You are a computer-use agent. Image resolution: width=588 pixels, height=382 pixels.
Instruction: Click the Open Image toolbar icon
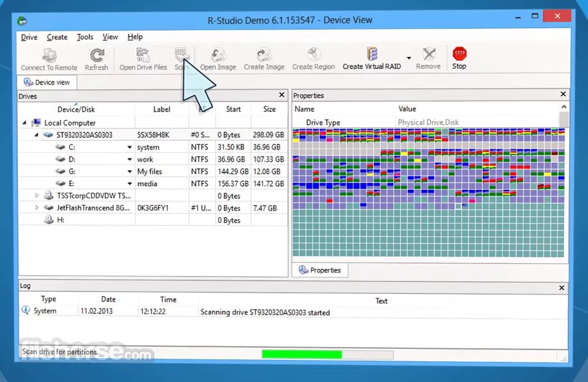coord(218,54)
